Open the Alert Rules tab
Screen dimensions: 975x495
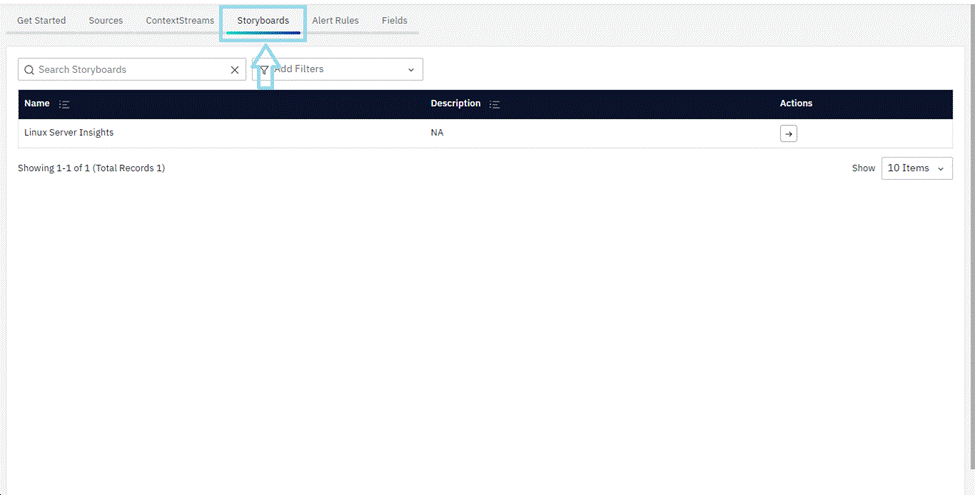pos(335,20)
